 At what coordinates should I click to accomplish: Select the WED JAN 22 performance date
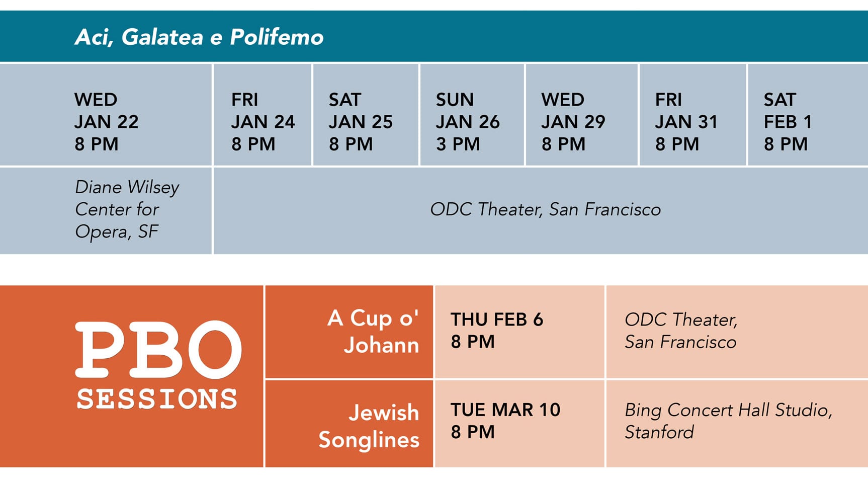pos(106,122)
